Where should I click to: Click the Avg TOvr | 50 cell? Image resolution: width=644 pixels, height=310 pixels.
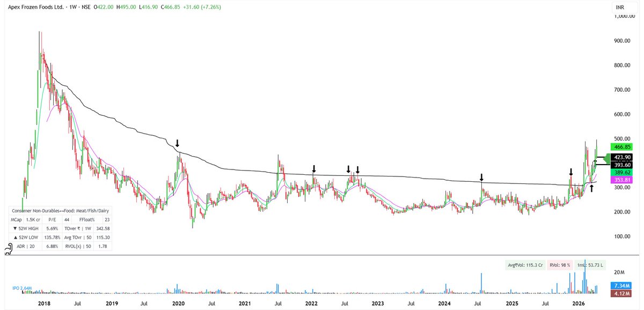(78, 238)
